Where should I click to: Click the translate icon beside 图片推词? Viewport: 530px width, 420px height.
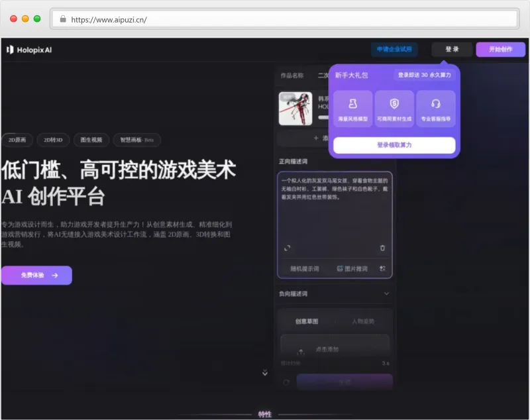click(x=382, y=268)
